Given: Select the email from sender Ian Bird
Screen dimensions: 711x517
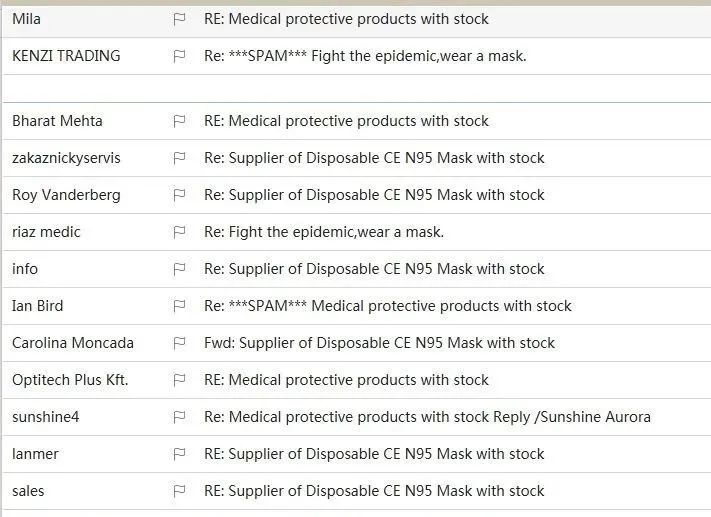Looking at the screenshot, I should [38, 306].
